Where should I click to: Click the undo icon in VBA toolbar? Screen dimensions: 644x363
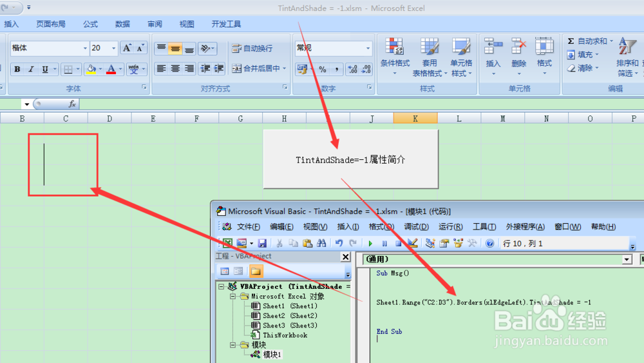(x=339, y=243)
